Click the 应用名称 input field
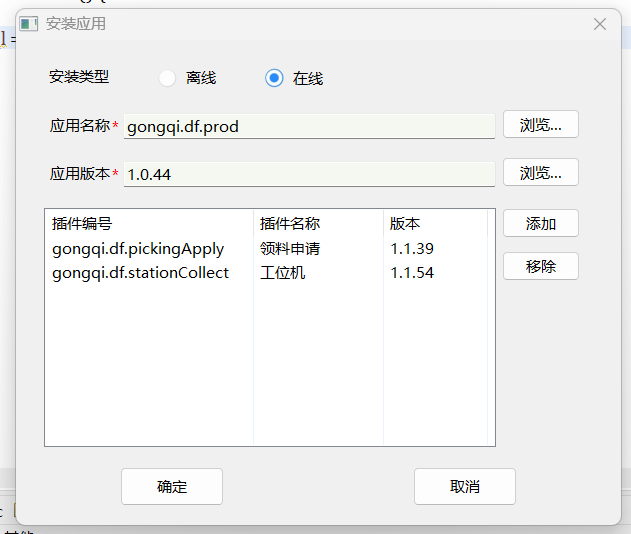 pyautogui.click(x=309, y=127)
